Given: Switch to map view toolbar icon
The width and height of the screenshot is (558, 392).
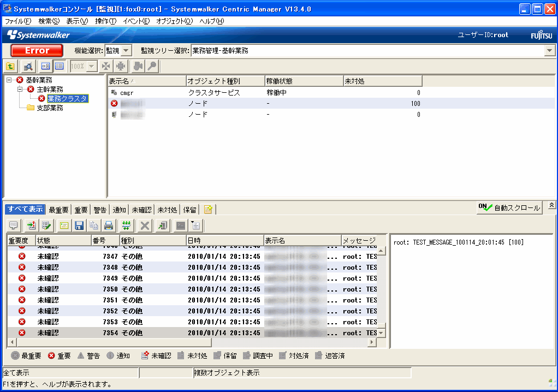Looking at the screenshot, I should click(45, 66).
